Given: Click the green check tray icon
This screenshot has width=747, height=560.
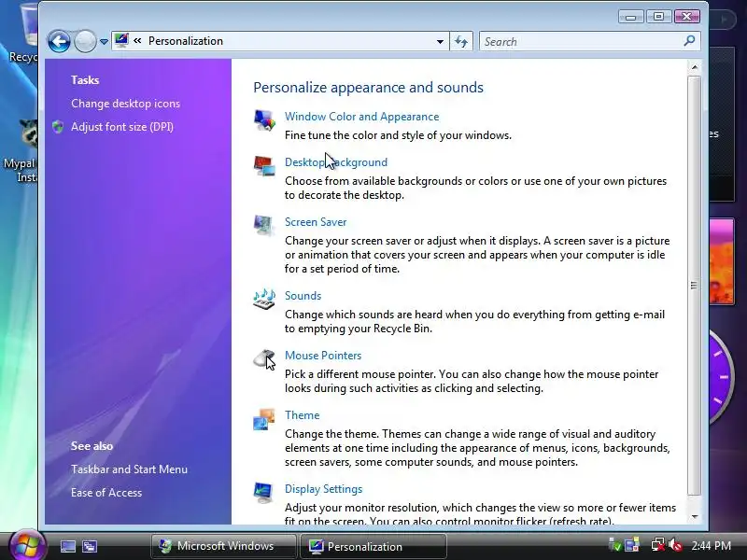Looking at the screenshot, I should tap(614, 545).
